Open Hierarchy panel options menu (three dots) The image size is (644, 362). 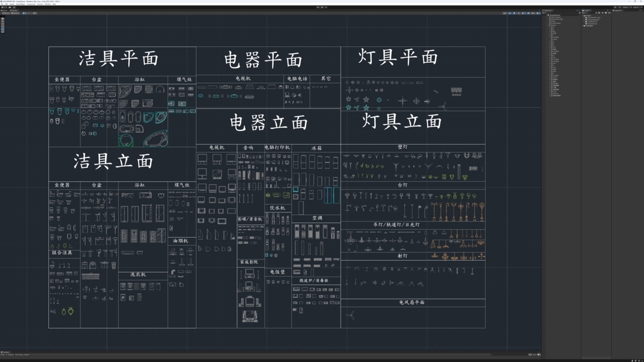(580, 10)
